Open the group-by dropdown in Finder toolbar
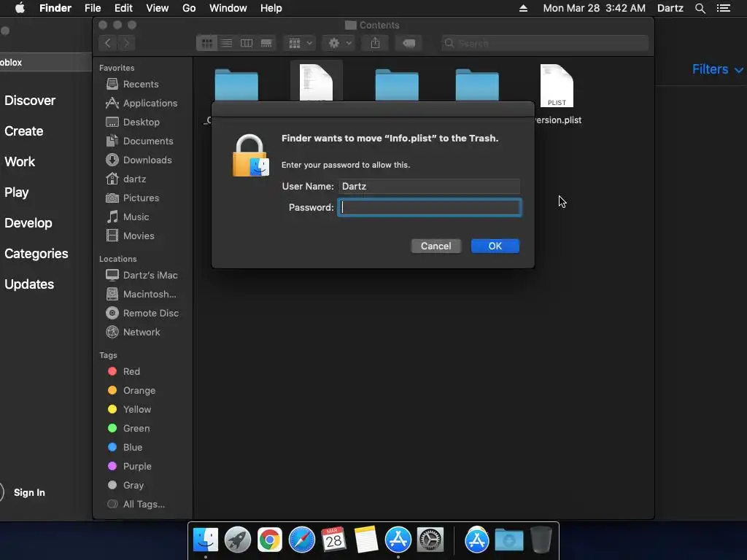Viewport: 747px width, 560px height. click(300, 43)
